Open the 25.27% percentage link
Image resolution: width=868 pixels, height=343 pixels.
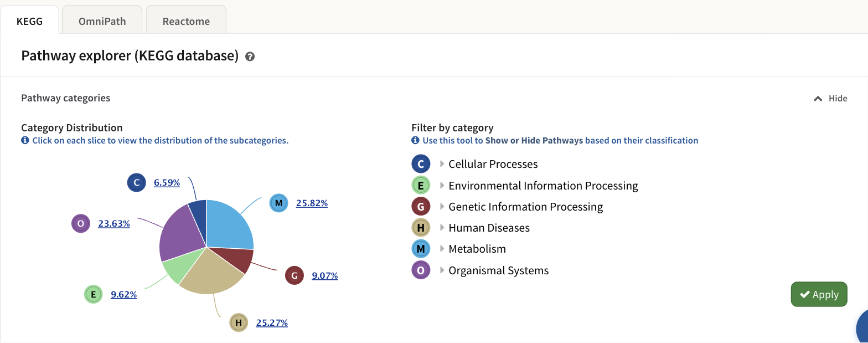(x=272, y=322)
